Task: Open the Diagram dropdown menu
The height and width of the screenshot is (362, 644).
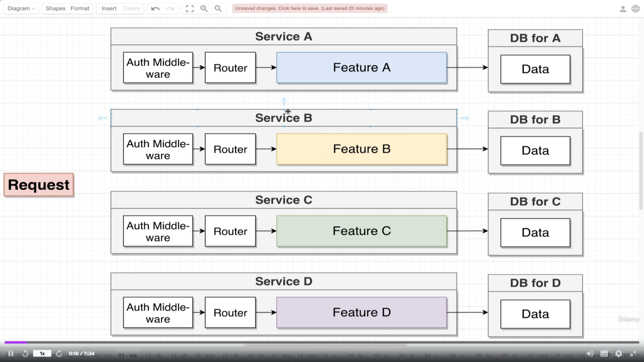Action: click(21, 8)
